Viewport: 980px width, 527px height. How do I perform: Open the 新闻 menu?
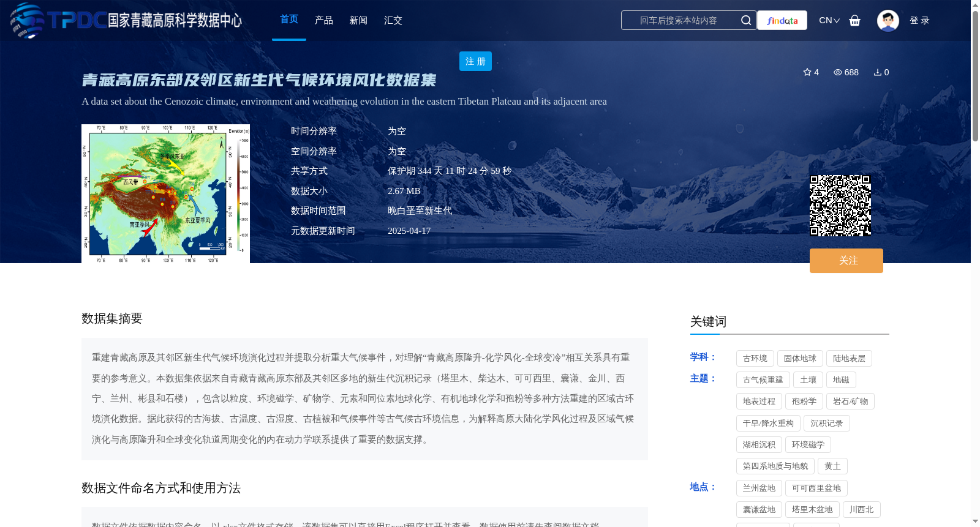[x=358, y=20]
